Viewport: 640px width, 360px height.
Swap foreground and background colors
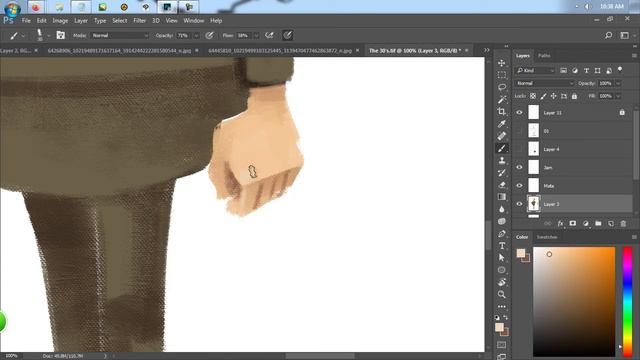pos(506,317)
